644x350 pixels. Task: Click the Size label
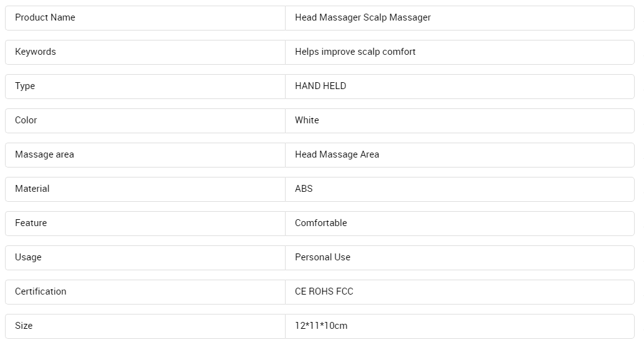coord(24,326)
